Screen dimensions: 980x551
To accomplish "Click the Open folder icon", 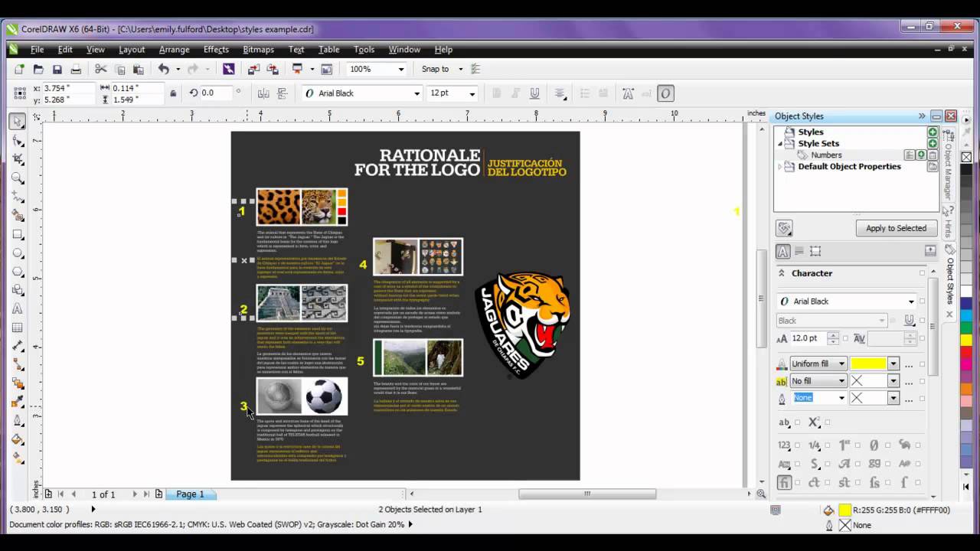I will coord(38,69).
